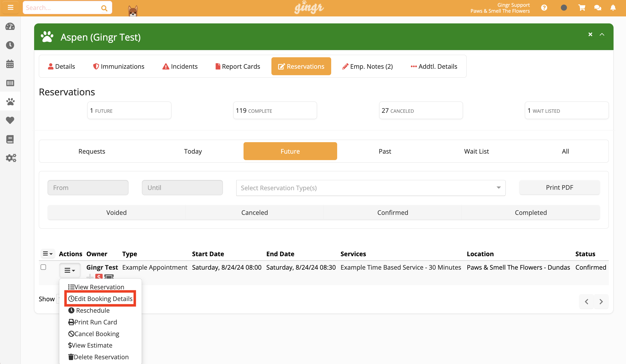Open the shopping cart icon

(582, 8)
